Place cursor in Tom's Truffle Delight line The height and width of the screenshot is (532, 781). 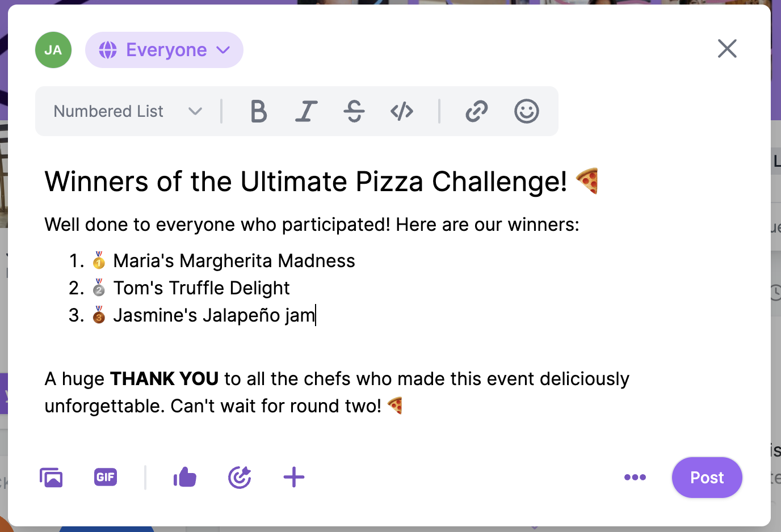point(201,288)
